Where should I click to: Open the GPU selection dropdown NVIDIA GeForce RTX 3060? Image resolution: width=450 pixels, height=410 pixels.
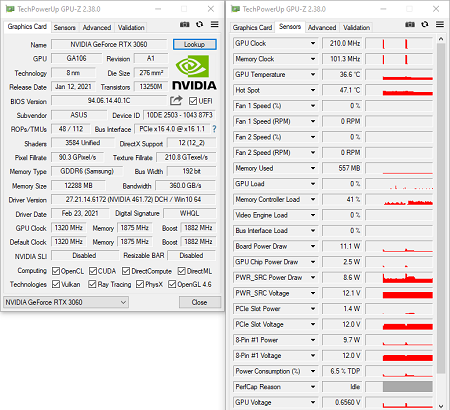66,302
